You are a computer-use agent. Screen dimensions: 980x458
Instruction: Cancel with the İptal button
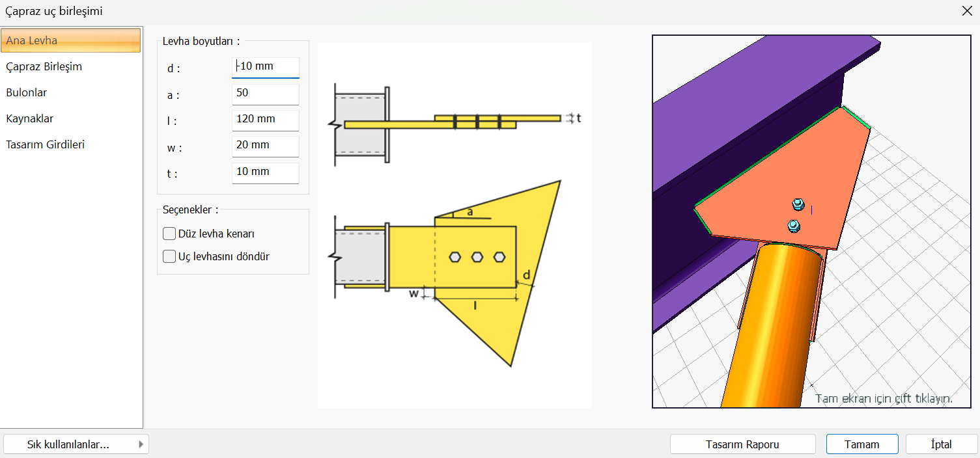[x=941, y=444]
